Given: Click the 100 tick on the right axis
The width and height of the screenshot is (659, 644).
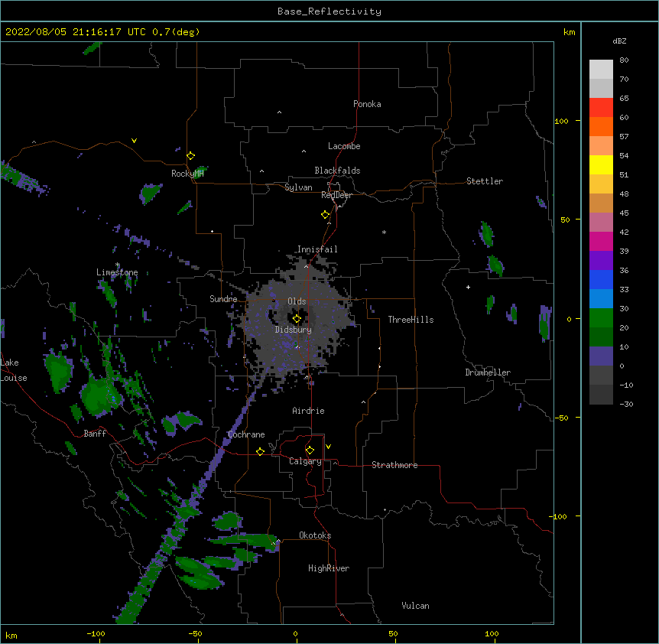Looking at the screenshot, I should coord(561,121).
